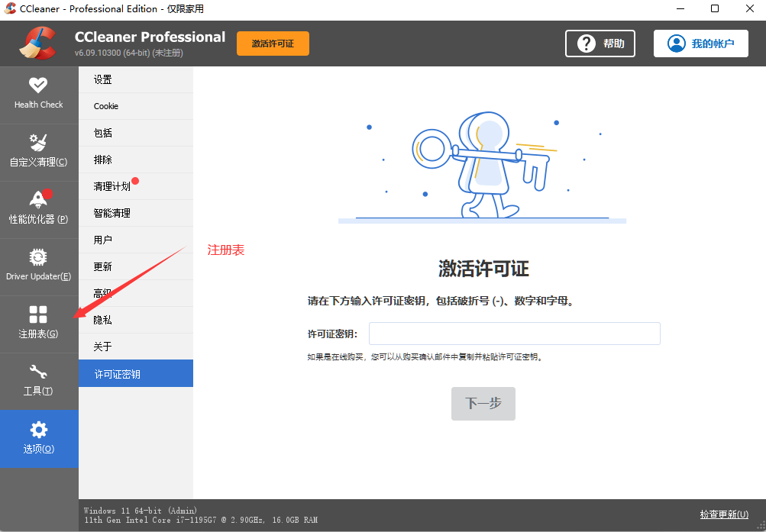This screenshot has width=766, height=532.
Task: Close the CCleaner window
Action: tap(749, 9)
